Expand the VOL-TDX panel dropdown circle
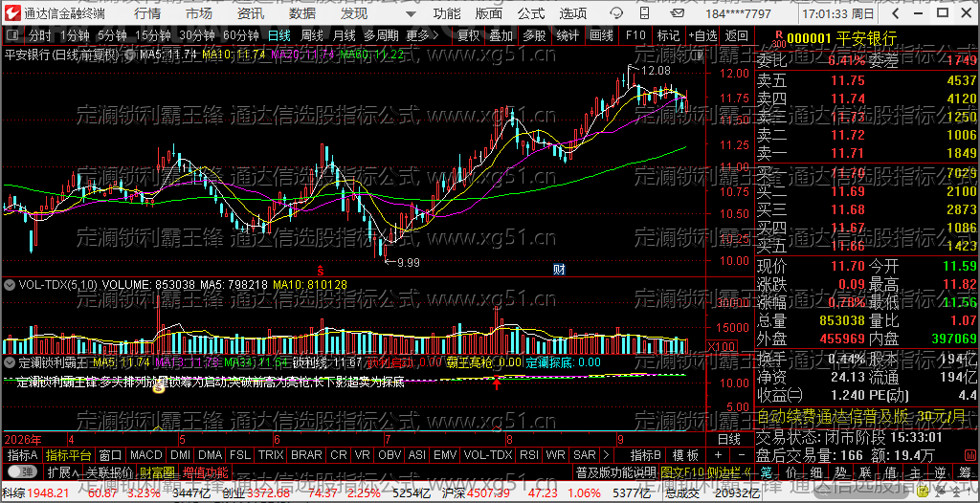980x503 pixels. pos(10,284)
